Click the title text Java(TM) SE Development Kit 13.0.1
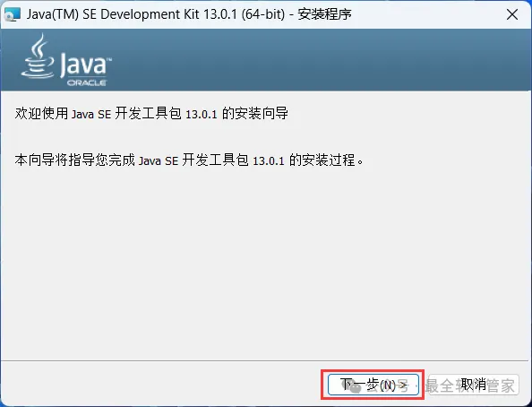 coord(132,14)
